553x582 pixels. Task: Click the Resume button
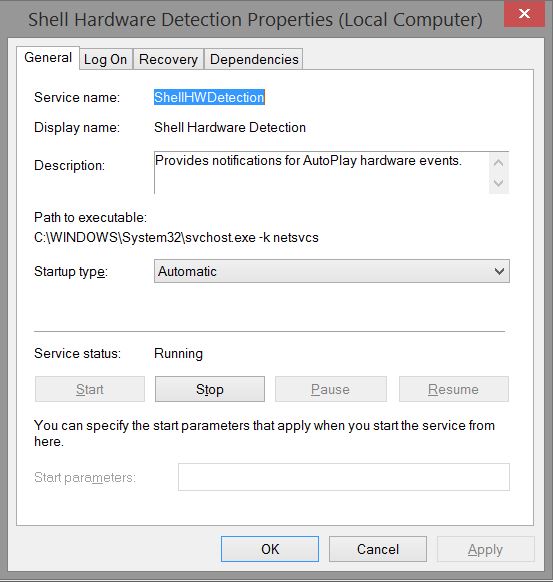[454, 389]
